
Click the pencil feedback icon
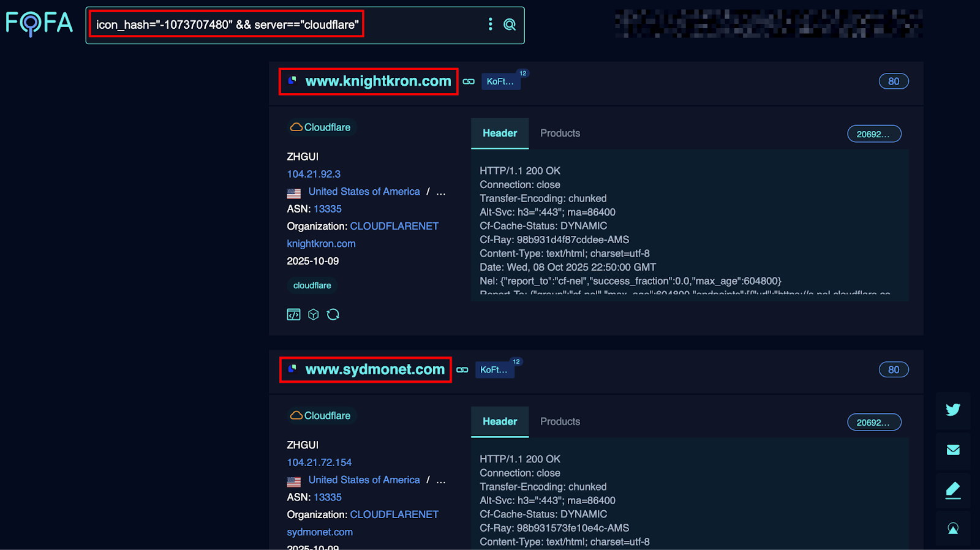(x=953, y=491)
